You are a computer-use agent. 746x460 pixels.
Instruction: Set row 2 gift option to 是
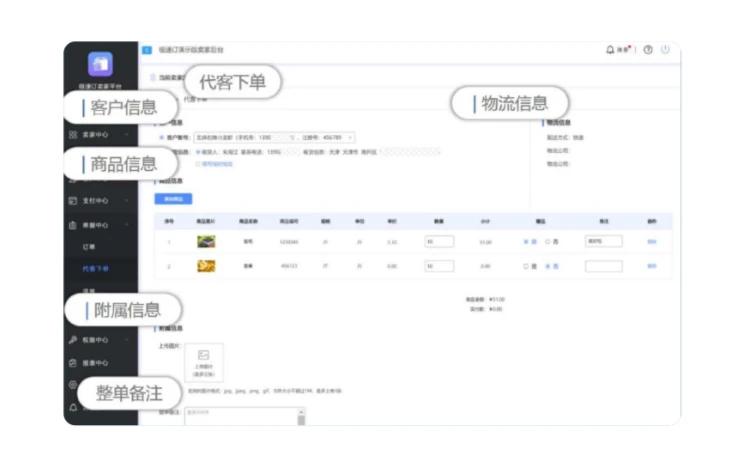point(526,266)
